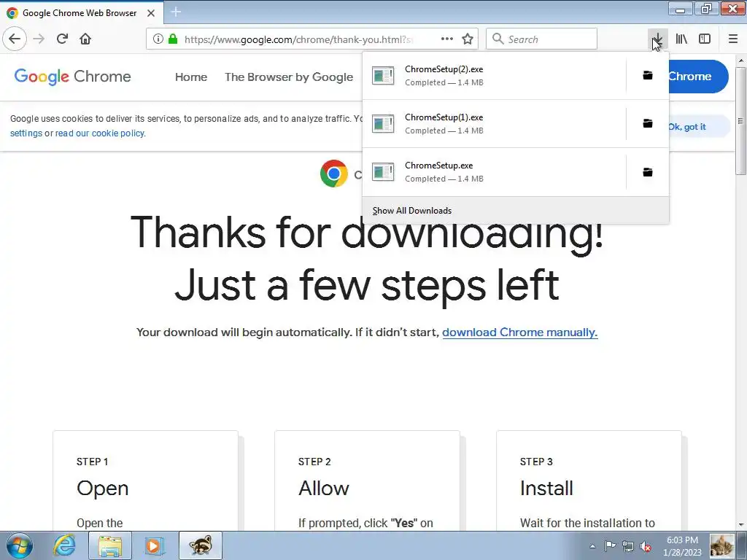Show hidden tray icons arrow

[592, 546]
